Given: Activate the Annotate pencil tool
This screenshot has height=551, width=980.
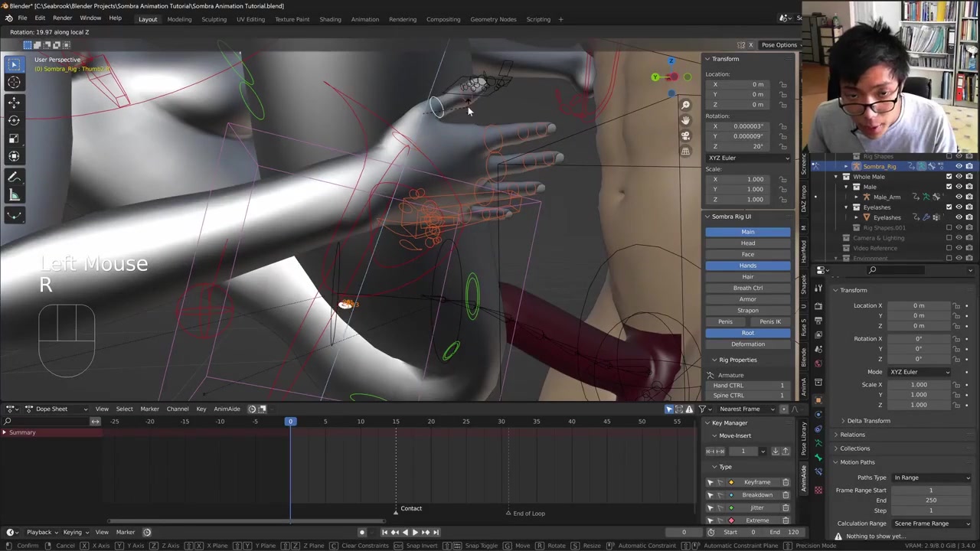Looking at the screenshot, I should tap(14, 178).
